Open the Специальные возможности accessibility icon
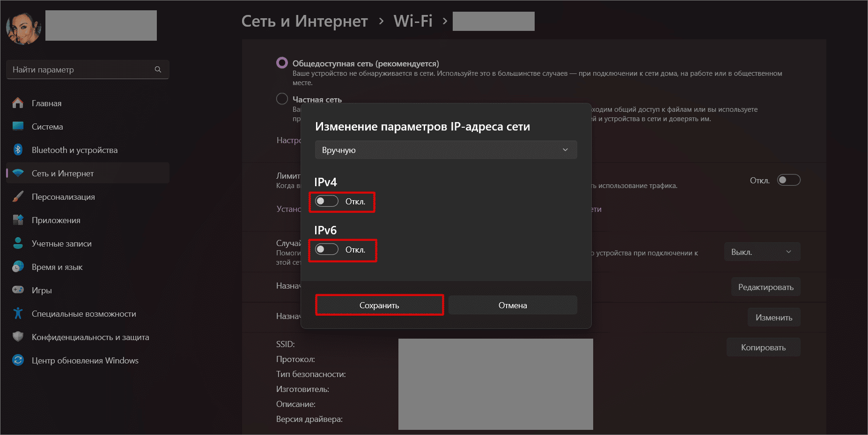The width and height of the screenshot is (868, 435). point(18,313)
